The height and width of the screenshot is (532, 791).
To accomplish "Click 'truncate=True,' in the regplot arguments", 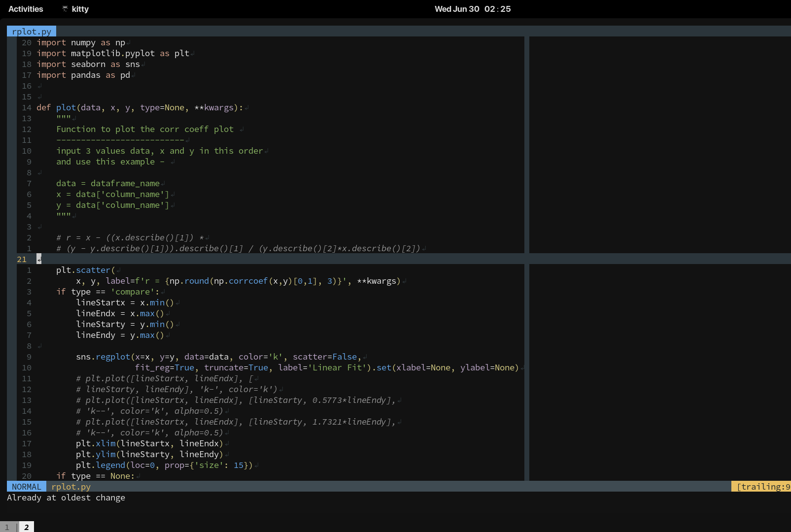I will [x=239, y=367].
